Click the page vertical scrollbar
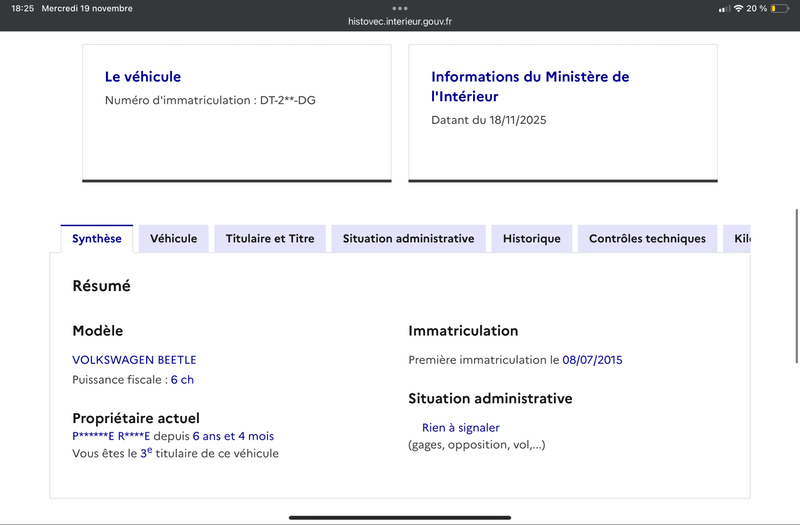Screen dimensions: 800x525 tap(797, 286)
